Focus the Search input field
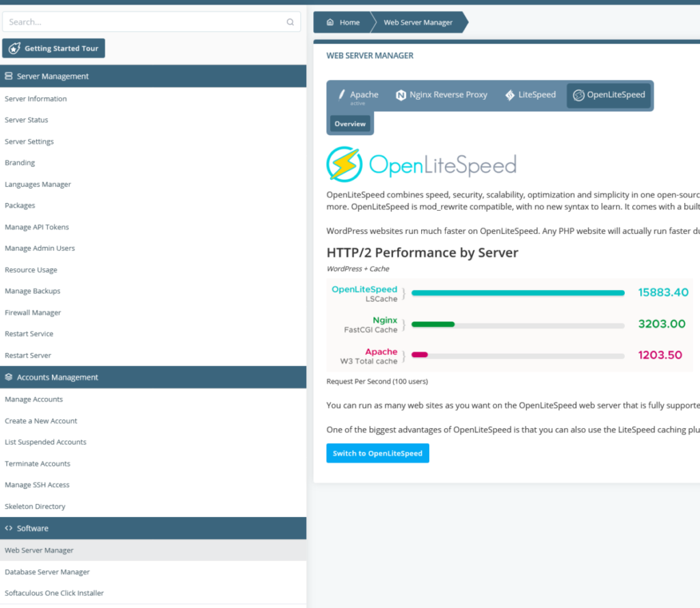This screenshot has height=608, width=700. 151,22
